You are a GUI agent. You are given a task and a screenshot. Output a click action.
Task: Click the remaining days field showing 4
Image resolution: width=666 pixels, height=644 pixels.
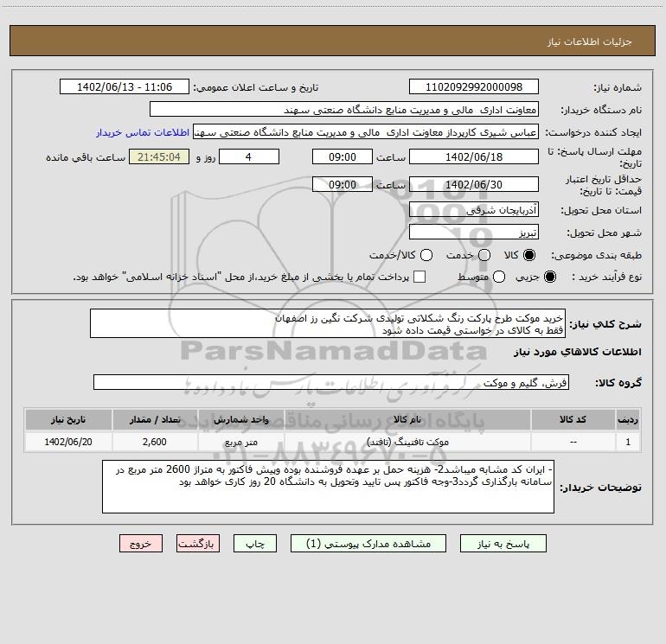point(249,156)
